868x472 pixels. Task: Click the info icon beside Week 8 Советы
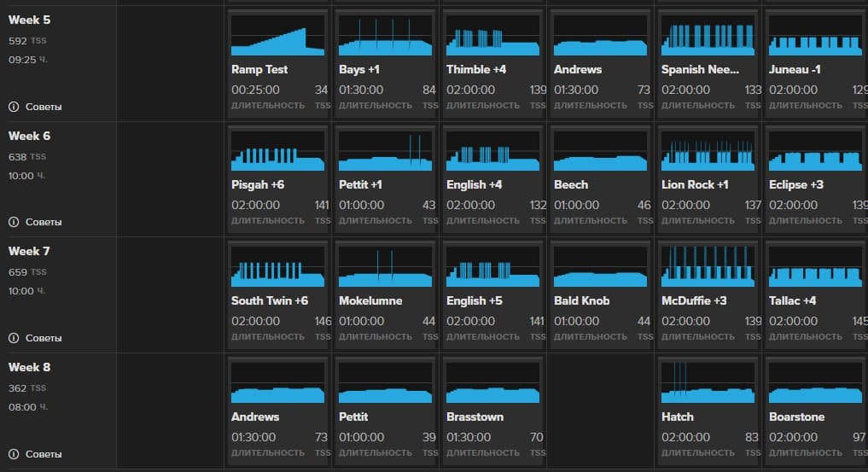point(14,454)
